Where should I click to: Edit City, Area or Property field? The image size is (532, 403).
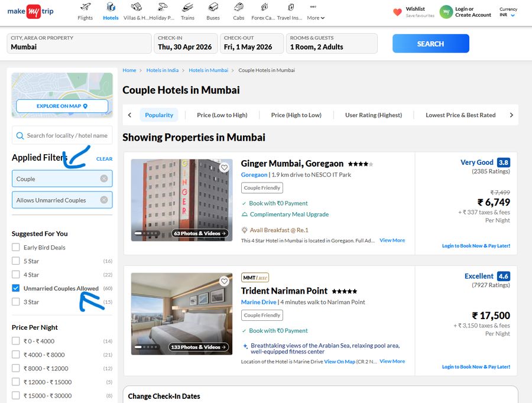pos(79,43)
